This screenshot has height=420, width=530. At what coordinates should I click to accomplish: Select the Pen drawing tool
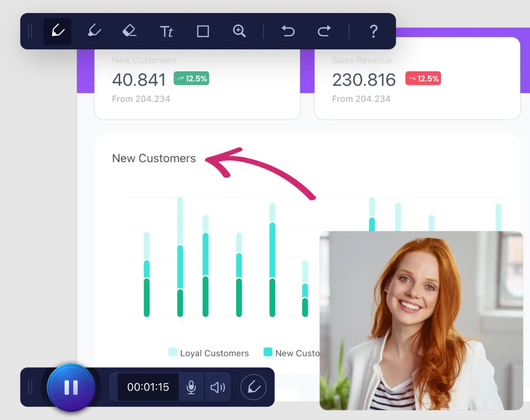(x=57, y=31)
